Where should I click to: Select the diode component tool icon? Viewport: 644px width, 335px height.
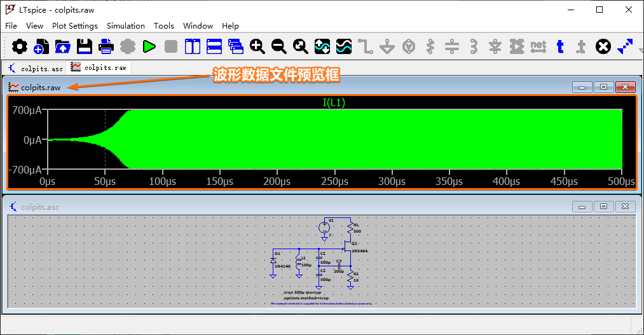coord(495,46)
